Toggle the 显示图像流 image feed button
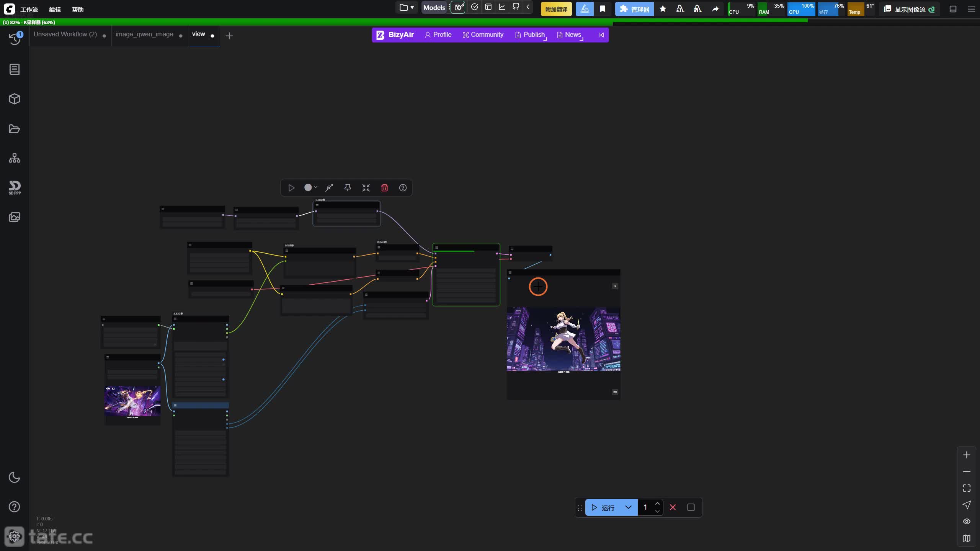The width and height of the screenshot is (980, 551). 910,9
